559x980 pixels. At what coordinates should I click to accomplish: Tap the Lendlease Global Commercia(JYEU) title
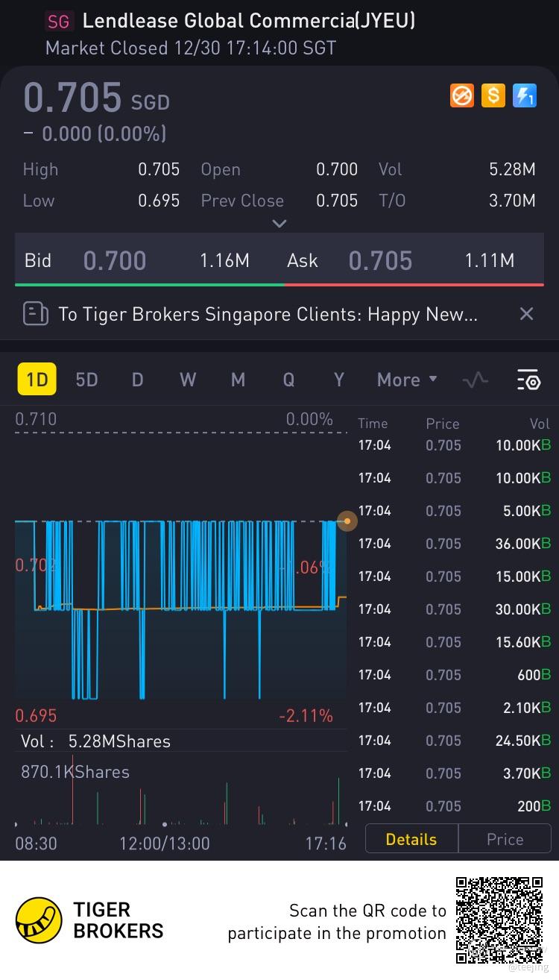point(249,21)
